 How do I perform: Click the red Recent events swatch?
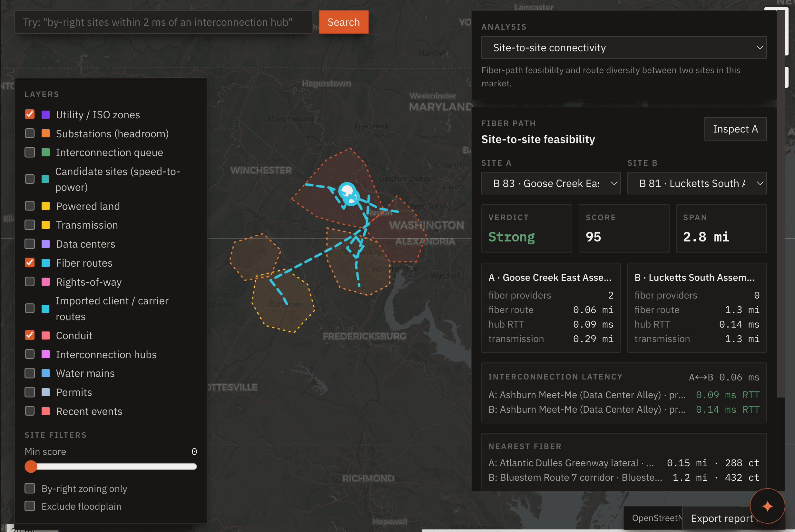tap(45, 411)
